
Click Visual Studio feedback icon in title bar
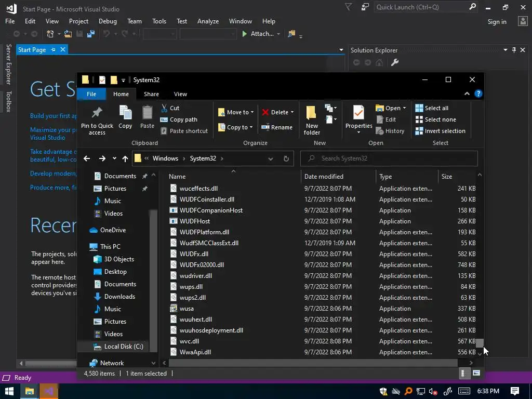(365, 7)
